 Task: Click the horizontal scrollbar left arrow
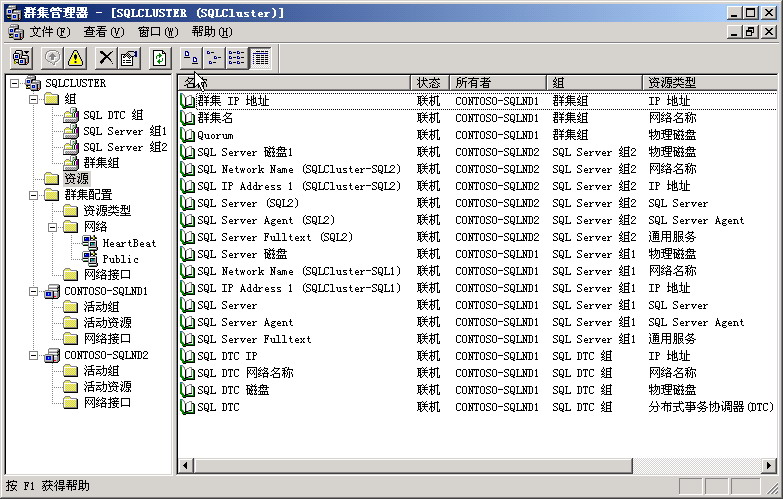186,466
